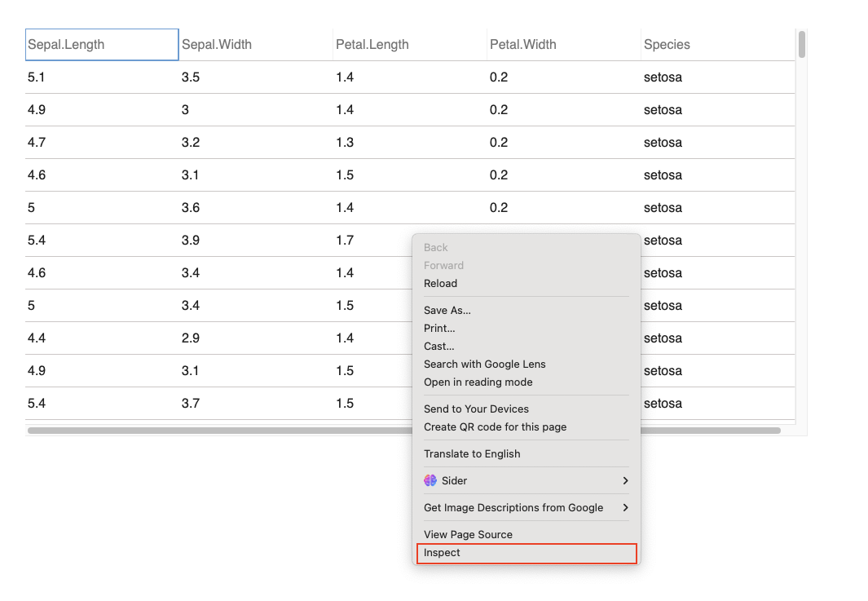Click the Species column header
868x601 pixels.
coord(667,45)
